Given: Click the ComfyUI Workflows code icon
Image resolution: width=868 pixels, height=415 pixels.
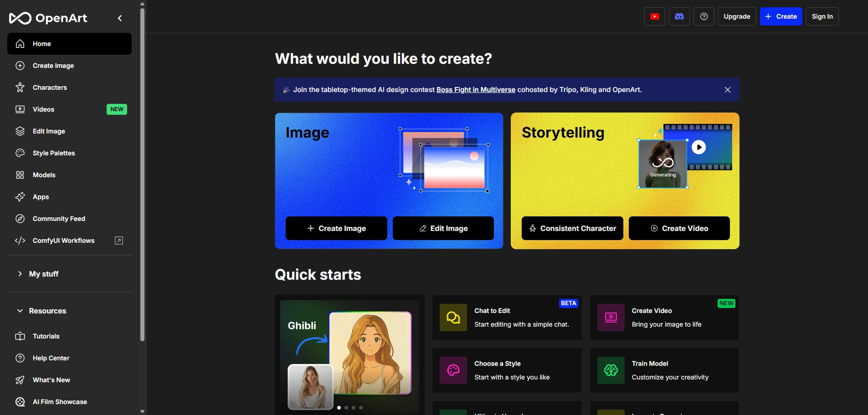Looking at the screenshot, I should click(x=20, y=241).
